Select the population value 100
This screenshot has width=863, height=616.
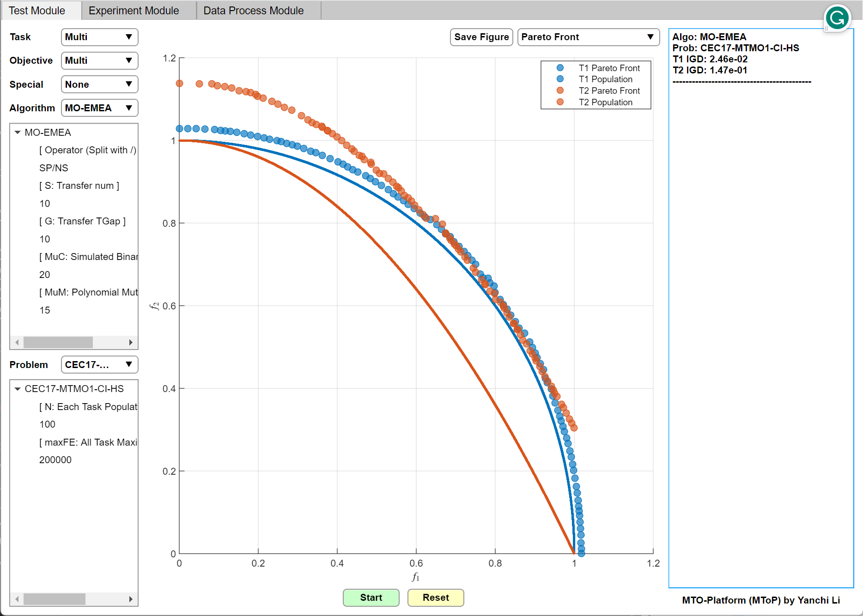[47, 424]
